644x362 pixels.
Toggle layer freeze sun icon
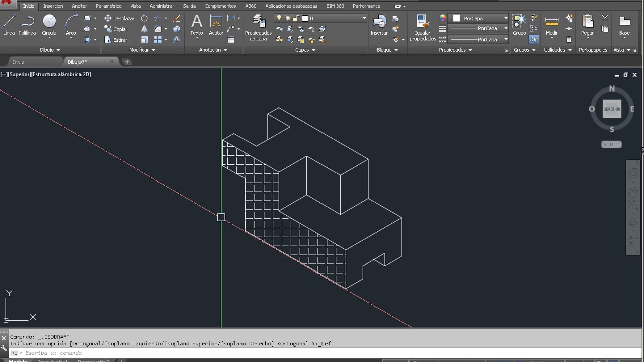pyautogui.click(x=288, y=18)
